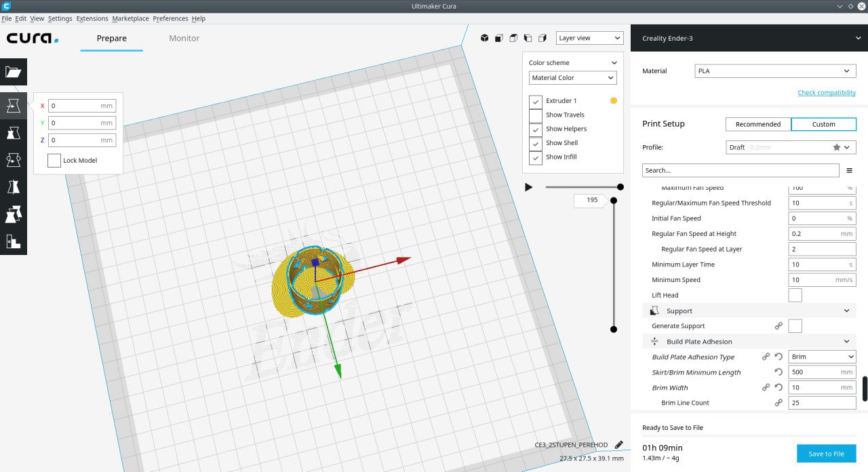
Task: Open the View menu
Action: [37, 18]
